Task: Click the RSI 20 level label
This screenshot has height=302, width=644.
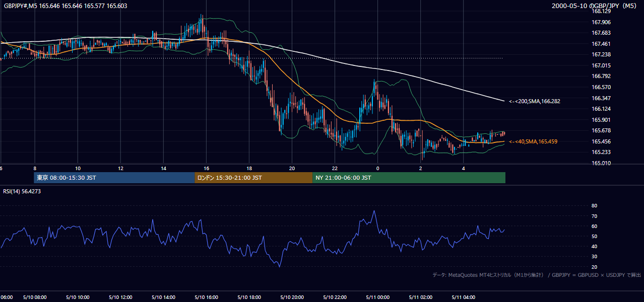Action: coord(595,267)
